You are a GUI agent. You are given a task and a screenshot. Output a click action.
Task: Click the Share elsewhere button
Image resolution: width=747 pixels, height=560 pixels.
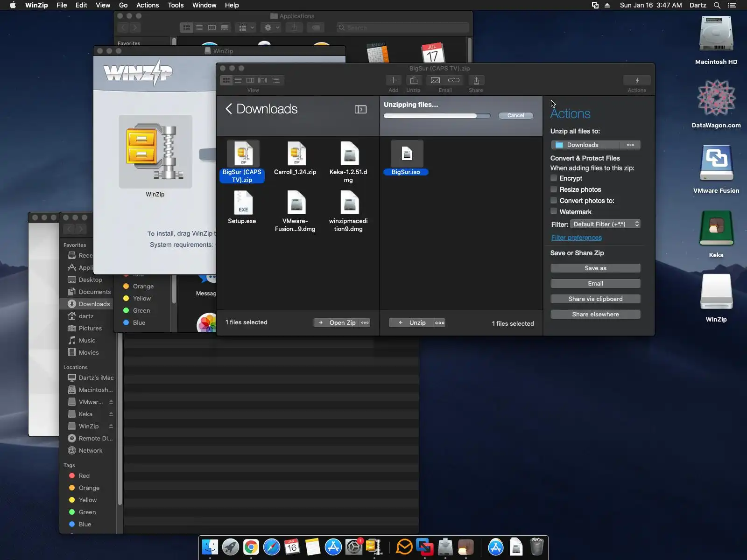pyautogui.click(x=595, y=314)
